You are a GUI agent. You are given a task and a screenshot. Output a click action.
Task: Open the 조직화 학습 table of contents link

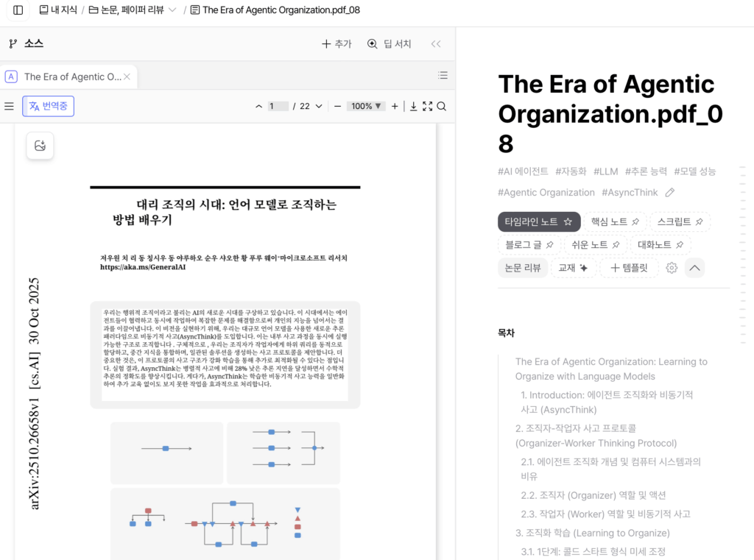[x=592, y=533]
